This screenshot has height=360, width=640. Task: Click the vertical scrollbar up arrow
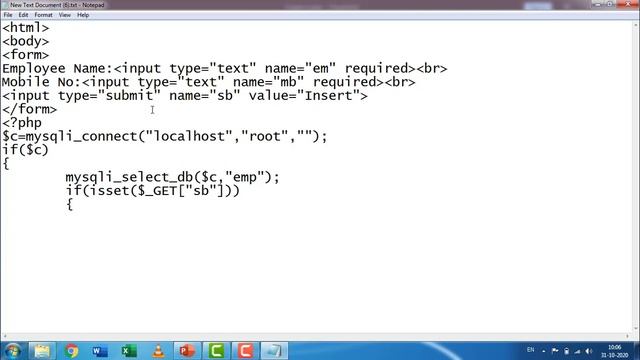(636, 24)
